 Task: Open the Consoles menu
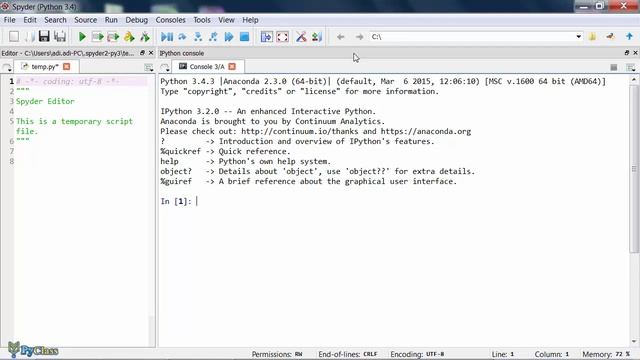click(170, 20)
